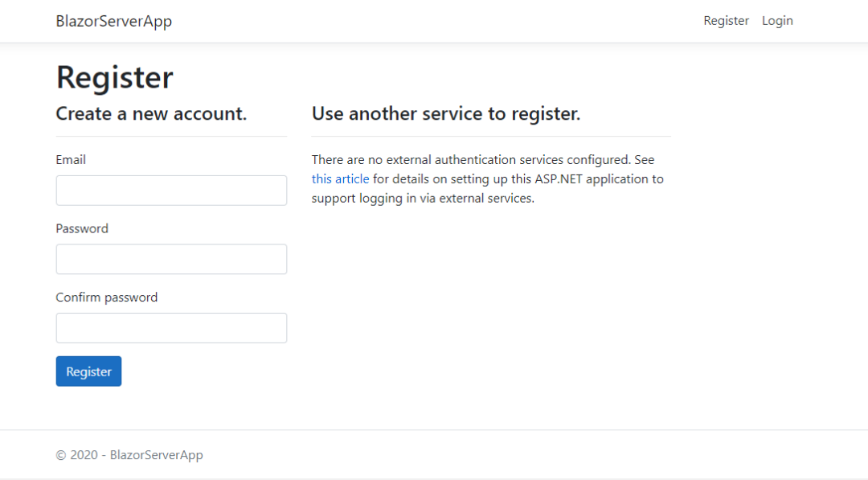The height and width of the screenshot is (480, 868).
Task: Open the Login page from the navbar
Action: pos(777,21)
